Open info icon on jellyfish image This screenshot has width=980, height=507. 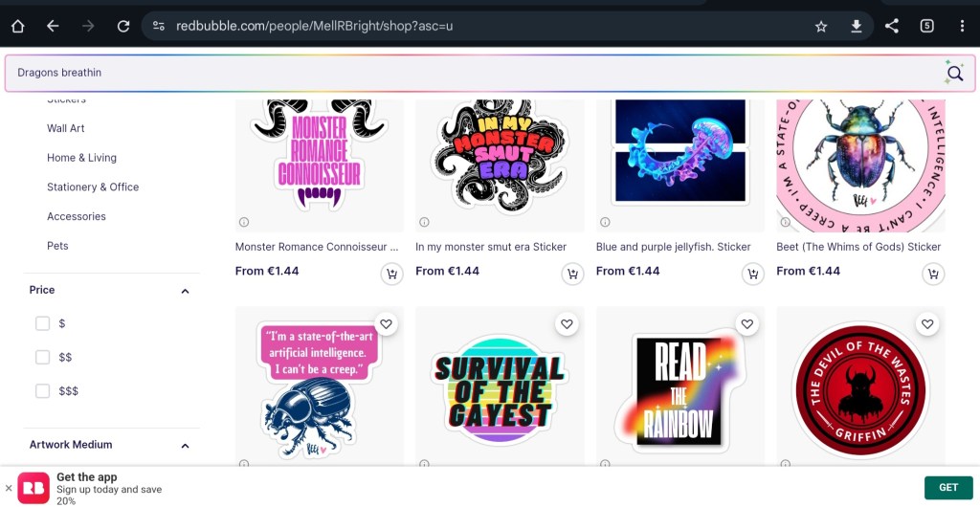point(605,222)
